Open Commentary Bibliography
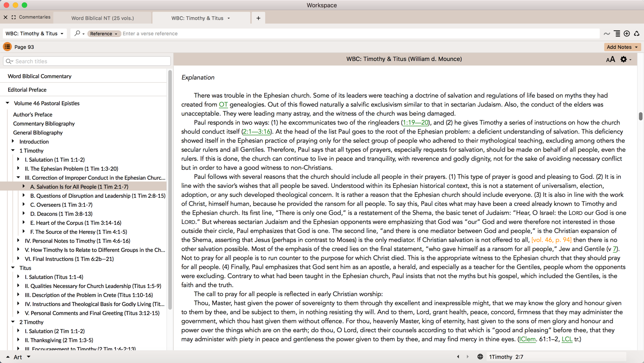 click(44, 124)
